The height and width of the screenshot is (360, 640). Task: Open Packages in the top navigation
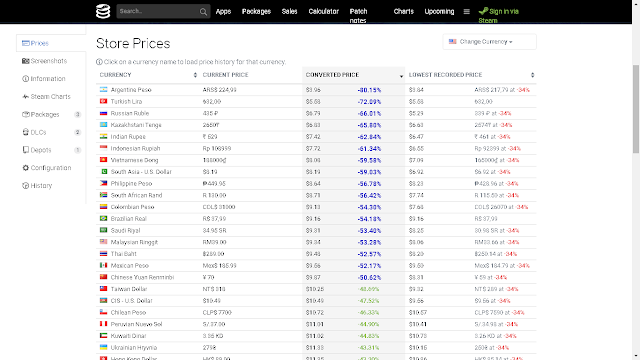click(256, 11)
